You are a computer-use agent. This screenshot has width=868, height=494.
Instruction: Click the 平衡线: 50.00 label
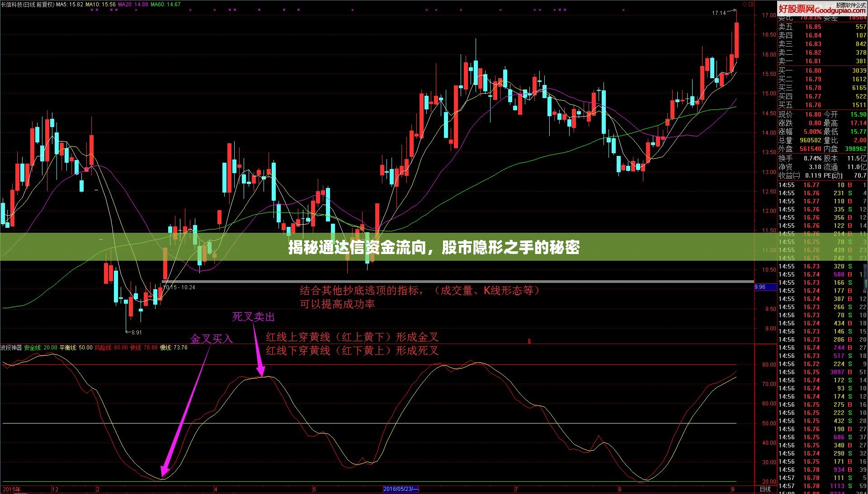click(76, 348)
